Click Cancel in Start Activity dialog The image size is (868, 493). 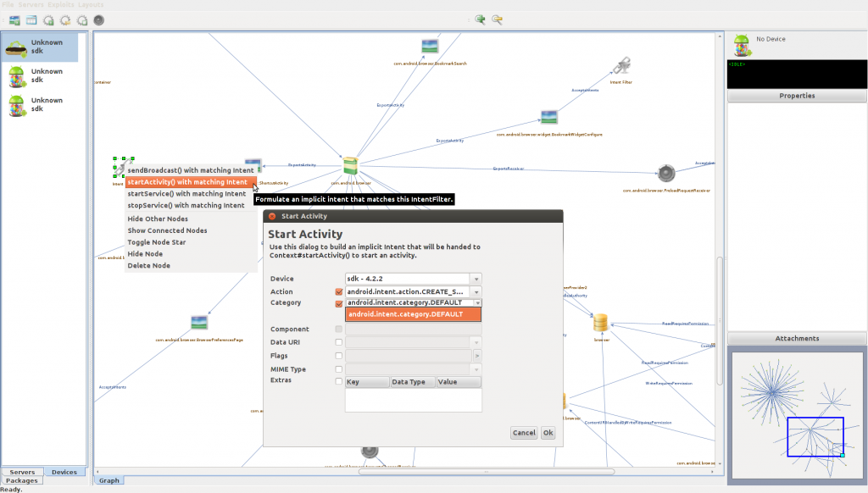[524, 433]
